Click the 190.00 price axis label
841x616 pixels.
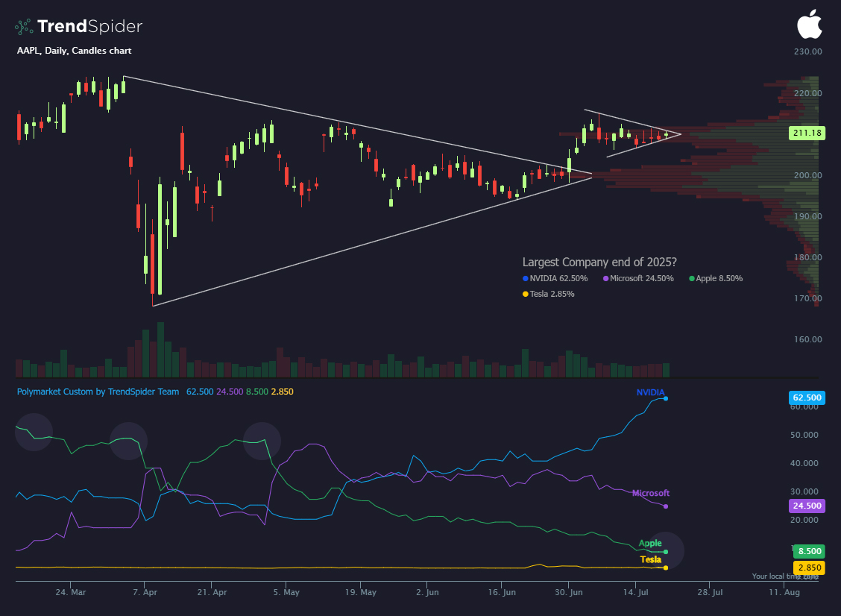click(x=807, y=216)
